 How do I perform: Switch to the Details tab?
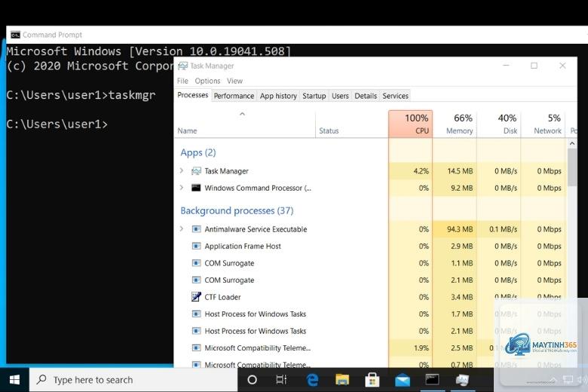pyautogui.click(x=366, y=96)
